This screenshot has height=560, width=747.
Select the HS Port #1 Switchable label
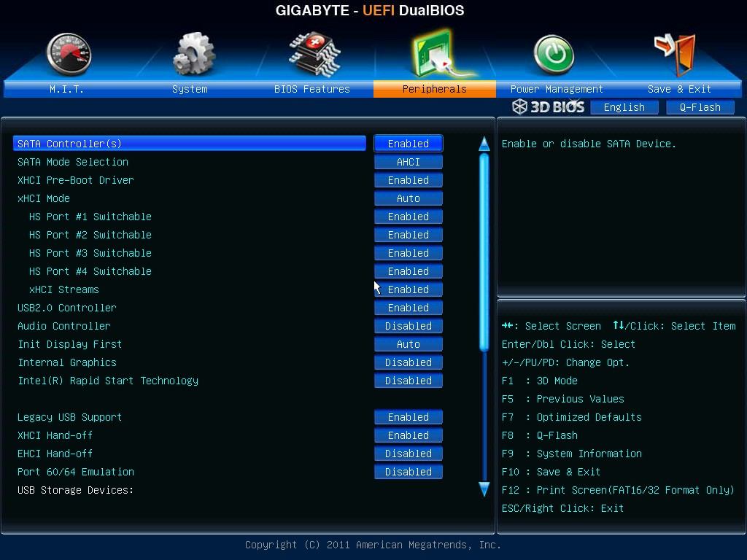[90, 217]
